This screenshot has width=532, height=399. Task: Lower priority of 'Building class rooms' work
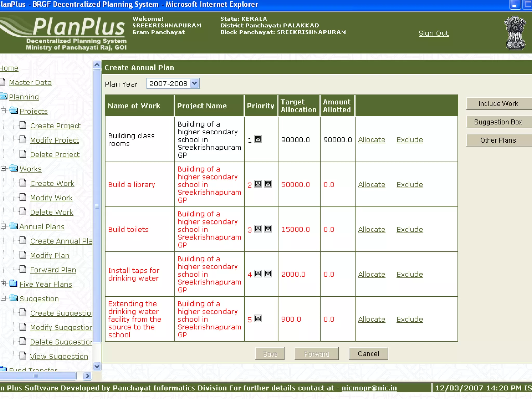tap(258, 139)
